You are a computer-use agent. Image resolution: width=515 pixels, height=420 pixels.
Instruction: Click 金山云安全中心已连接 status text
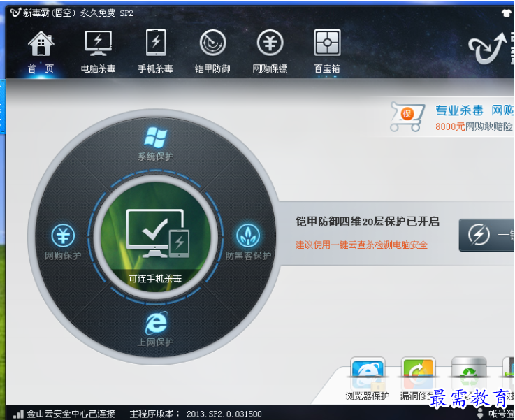tap(71, 414)
